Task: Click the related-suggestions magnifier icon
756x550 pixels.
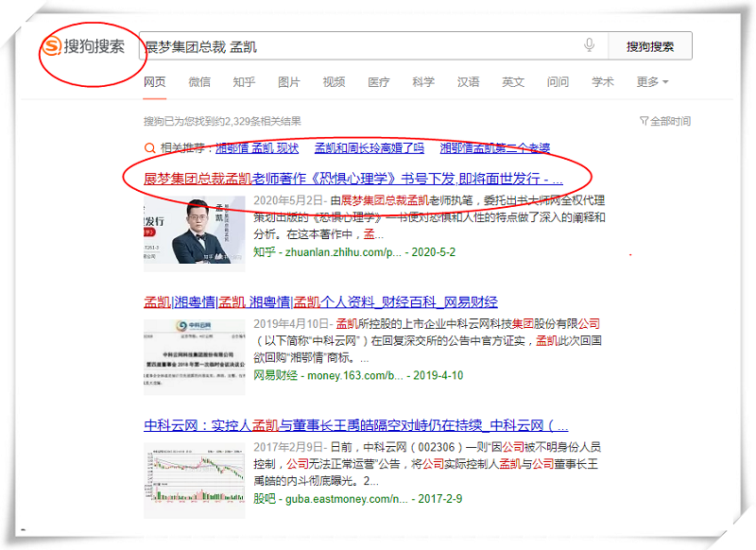Action: point(150,148)
